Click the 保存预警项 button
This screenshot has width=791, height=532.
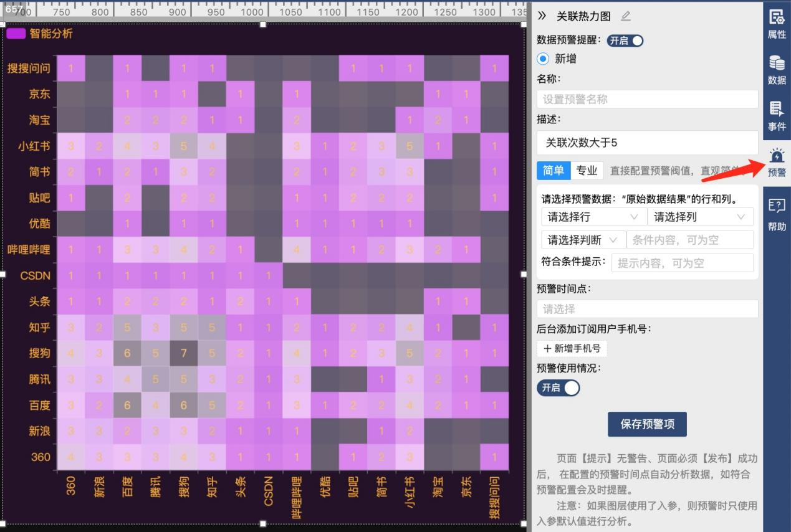coord(647,424)
